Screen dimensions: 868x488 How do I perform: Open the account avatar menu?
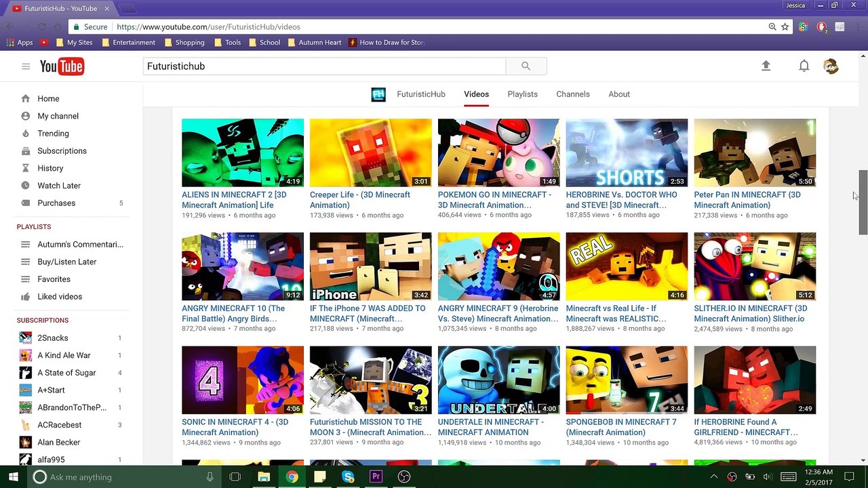pos(831,66)
